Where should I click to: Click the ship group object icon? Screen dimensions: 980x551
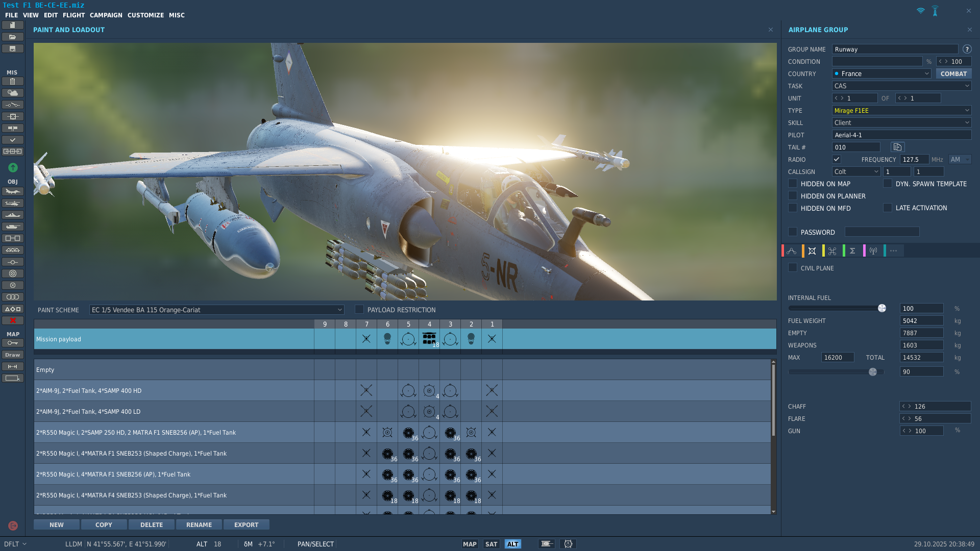pos(13,215)
